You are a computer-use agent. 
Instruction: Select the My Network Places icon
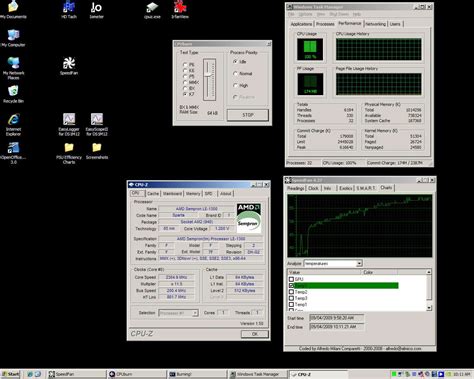(x=13, y=68)
